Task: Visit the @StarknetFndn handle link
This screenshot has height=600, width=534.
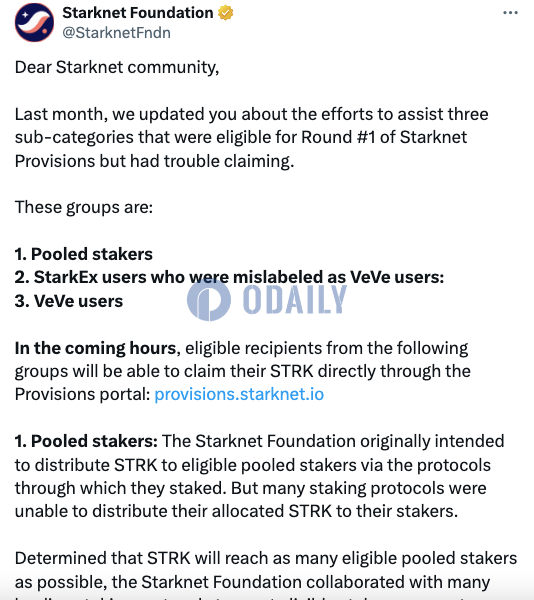Action: point(116,33)
